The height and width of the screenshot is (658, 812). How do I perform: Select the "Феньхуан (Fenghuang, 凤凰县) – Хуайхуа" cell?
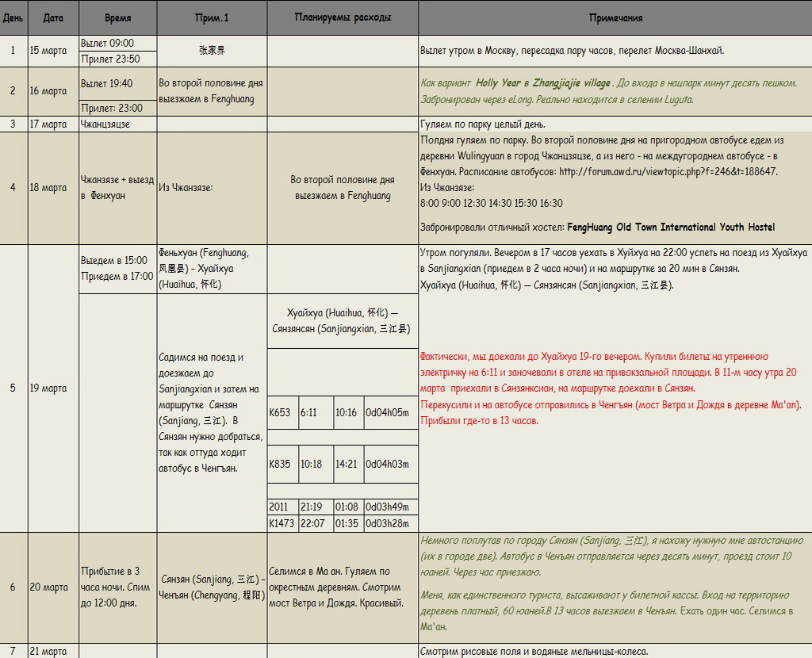[x=213, y=269]
